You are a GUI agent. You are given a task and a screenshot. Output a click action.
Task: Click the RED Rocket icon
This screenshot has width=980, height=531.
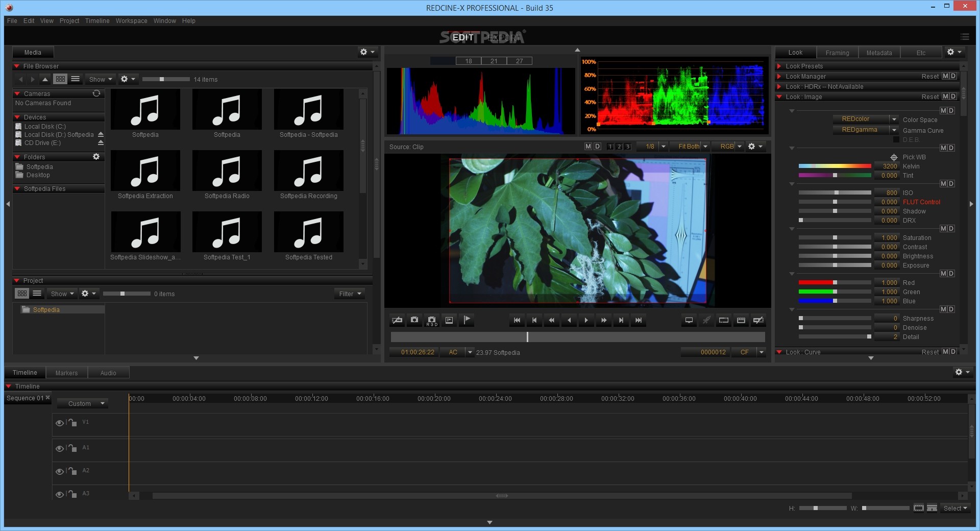tap(706, 320)
